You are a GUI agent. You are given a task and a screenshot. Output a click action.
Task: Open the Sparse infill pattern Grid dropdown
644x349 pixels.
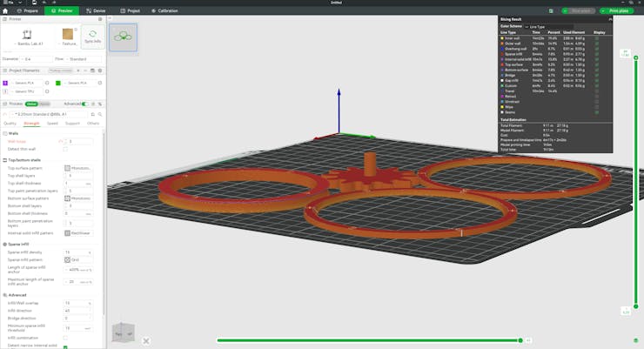(x=78, y=259)
